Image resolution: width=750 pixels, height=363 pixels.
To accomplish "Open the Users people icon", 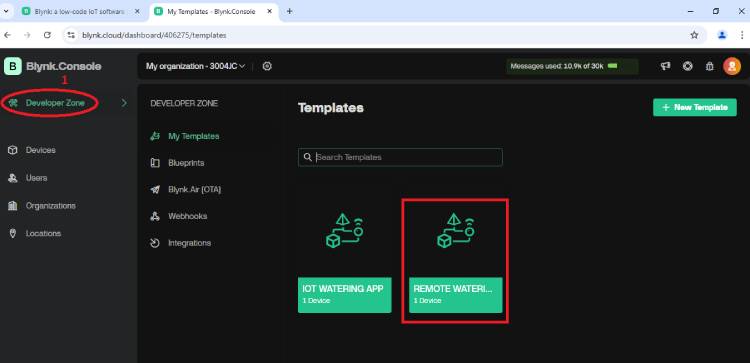I will point(13,178).
